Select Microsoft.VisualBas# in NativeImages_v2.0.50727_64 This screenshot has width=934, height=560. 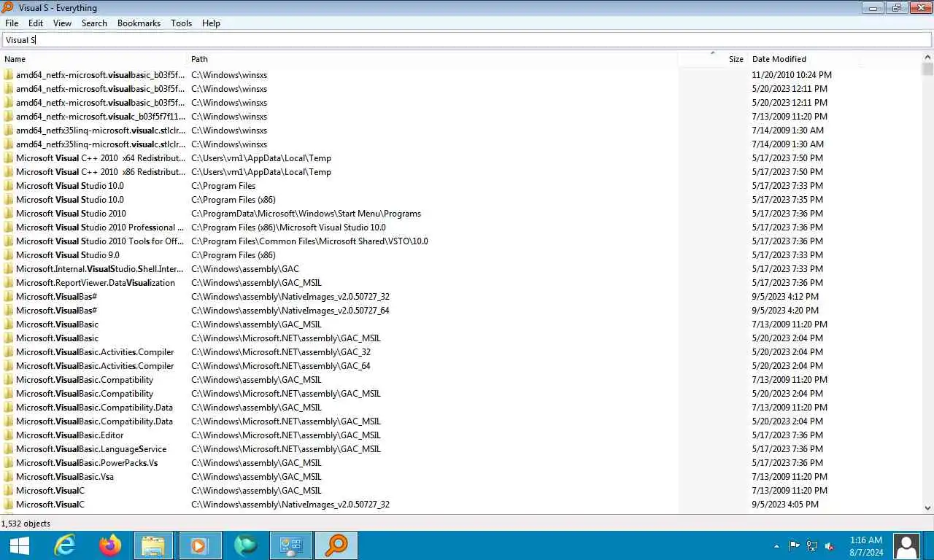(461, 311)
